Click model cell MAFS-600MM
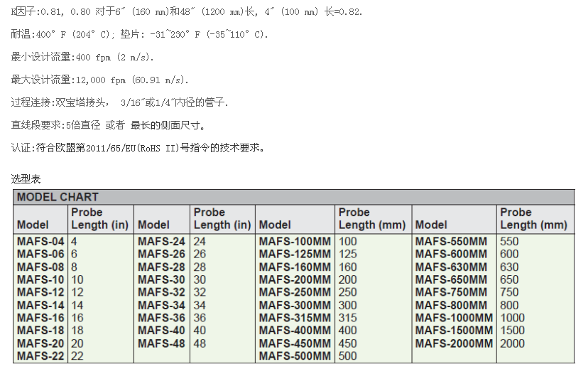The image size is (588, 379). [451, 255]
